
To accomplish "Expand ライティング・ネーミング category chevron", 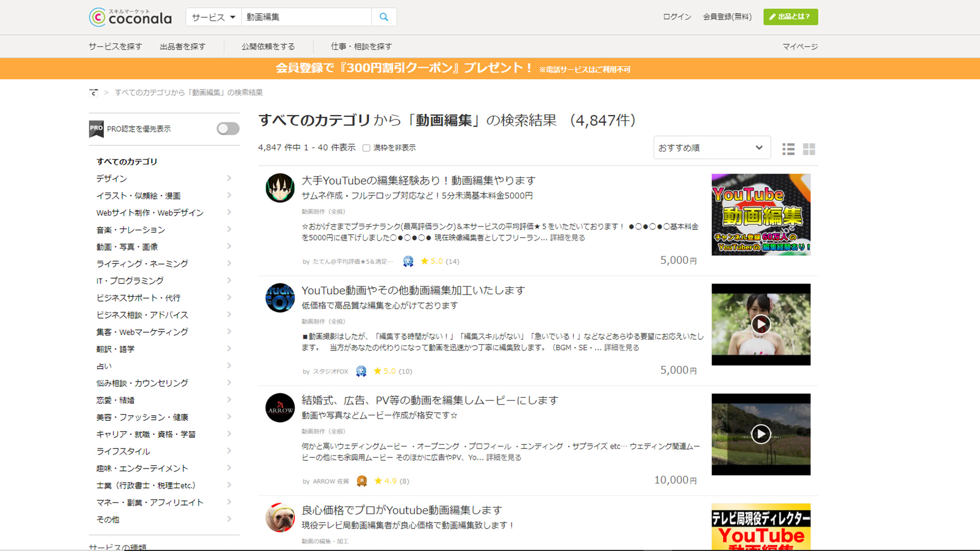I will pos(229,263).
